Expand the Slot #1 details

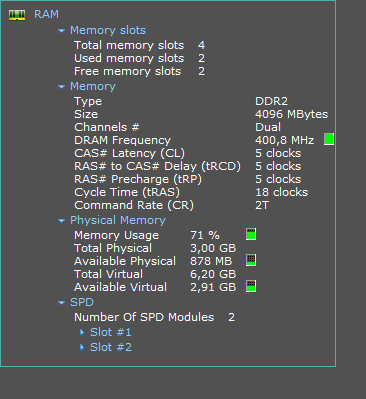(82, 332)
